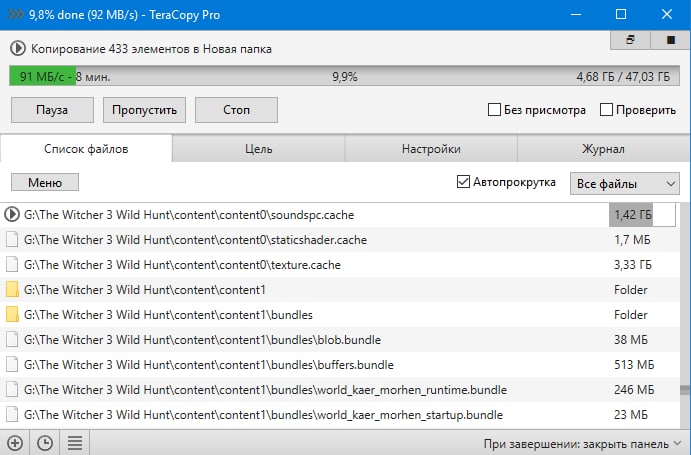Open the Все файлы filter dropdown
Screen dimensions: 691x455
[625, 183]
